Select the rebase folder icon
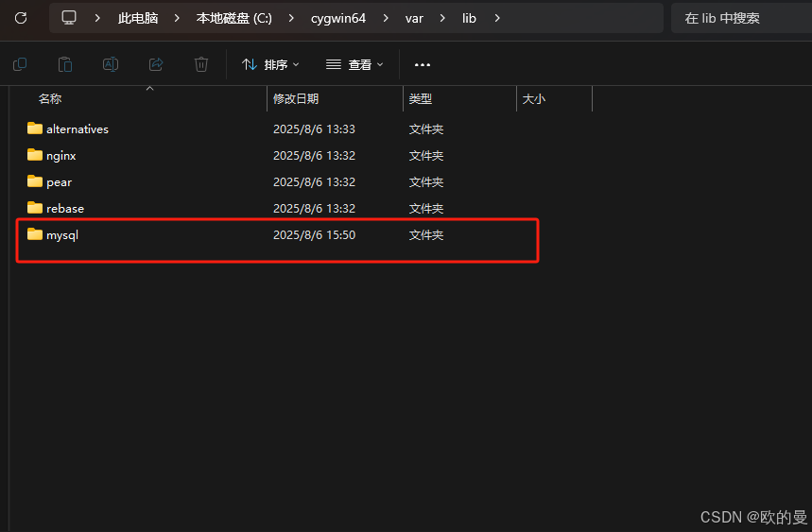 point(35,208)
